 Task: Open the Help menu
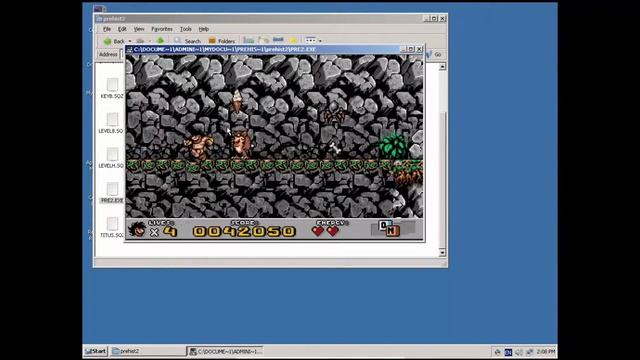click(204, 29)
